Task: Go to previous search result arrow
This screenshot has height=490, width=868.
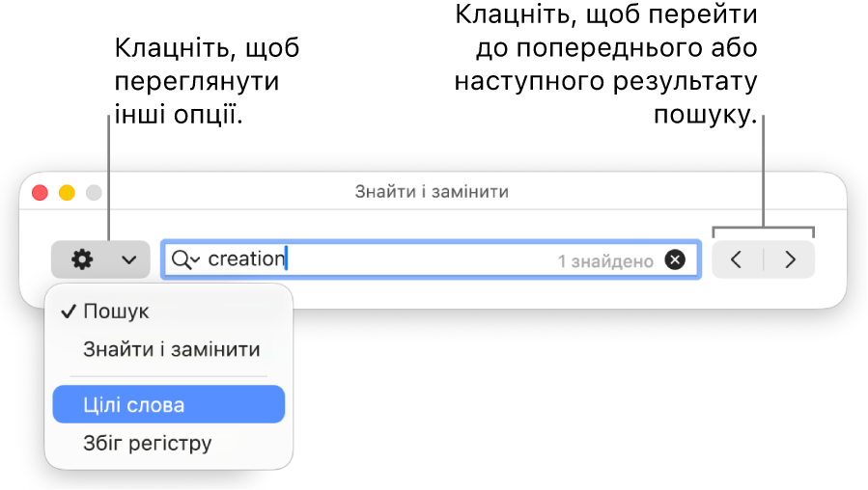Action: [737, 259]
